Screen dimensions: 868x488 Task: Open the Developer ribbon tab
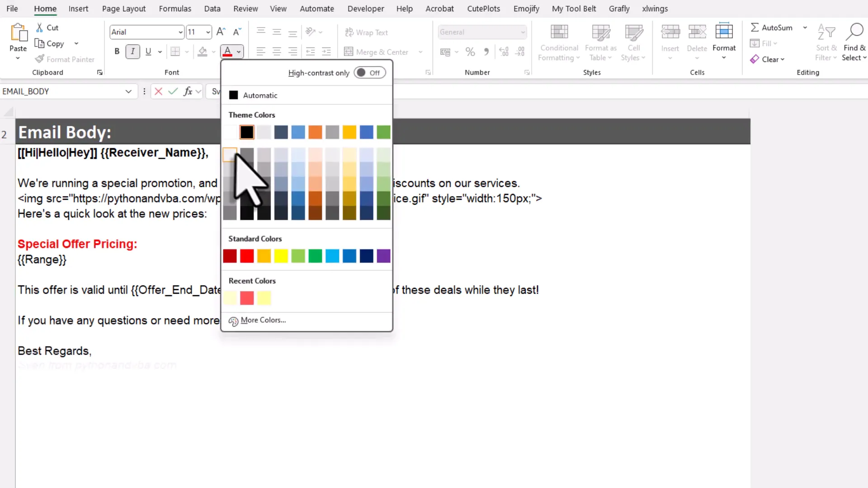click(x=365, y=9)
